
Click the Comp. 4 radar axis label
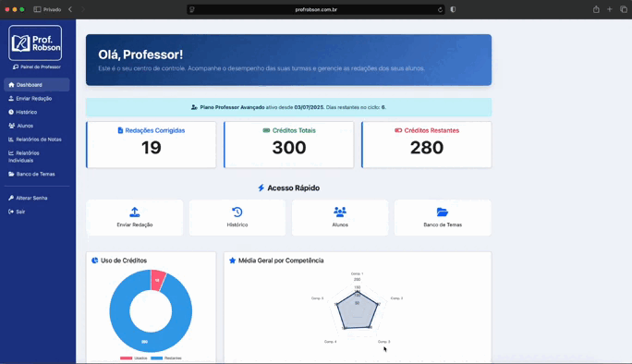pos(331,342)
